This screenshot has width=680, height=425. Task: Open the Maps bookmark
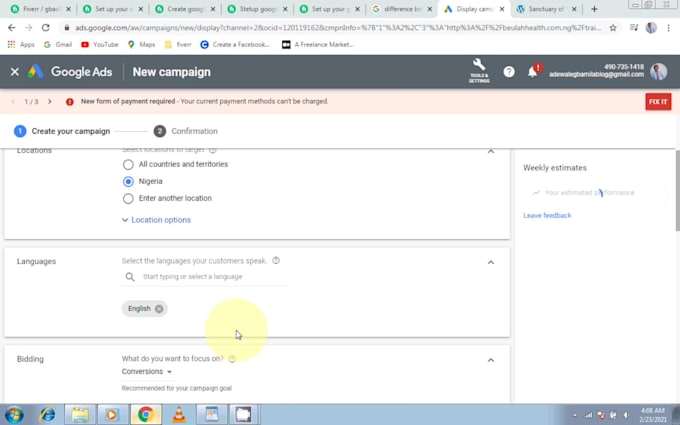click(141, 44)
